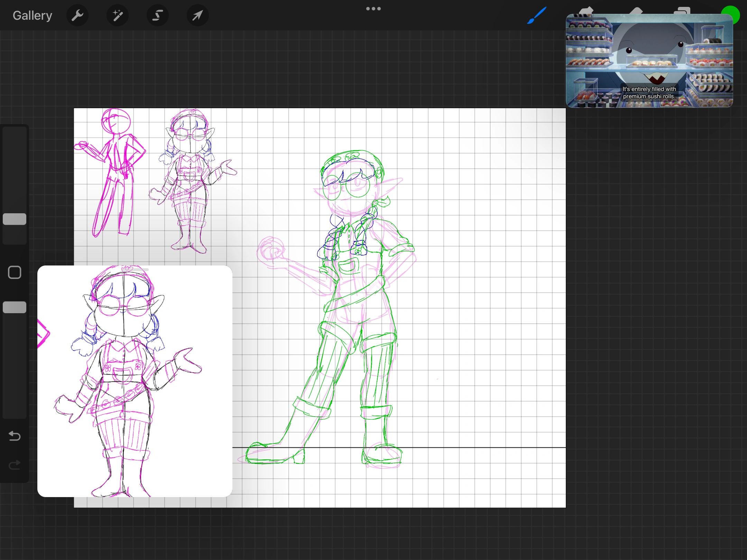Return to the Gallery
Viewport: 747px width, 560px height.
tap(32, 15)
